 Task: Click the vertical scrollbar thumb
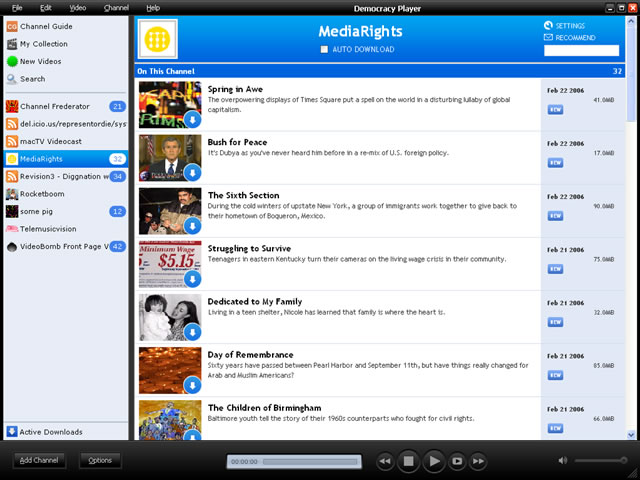click(631, 74)
